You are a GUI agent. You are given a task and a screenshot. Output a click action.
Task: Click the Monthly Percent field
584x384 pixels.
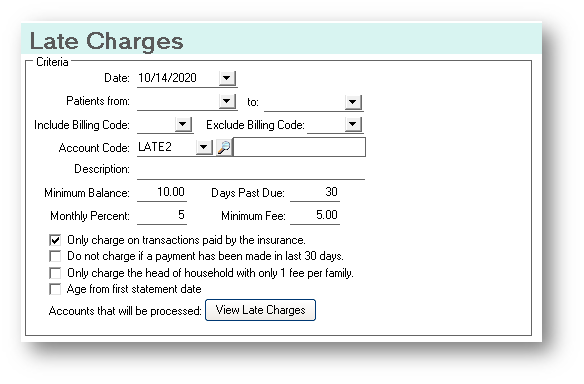(162, 216)
